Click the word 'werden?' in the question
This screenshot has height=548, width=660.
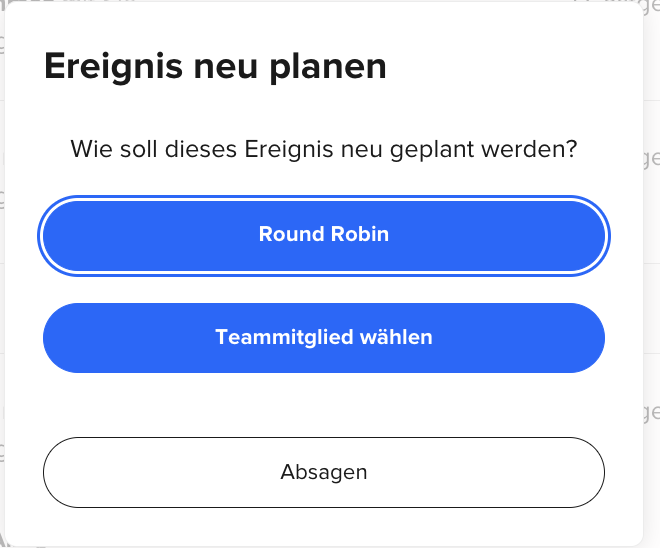[529, 149]
